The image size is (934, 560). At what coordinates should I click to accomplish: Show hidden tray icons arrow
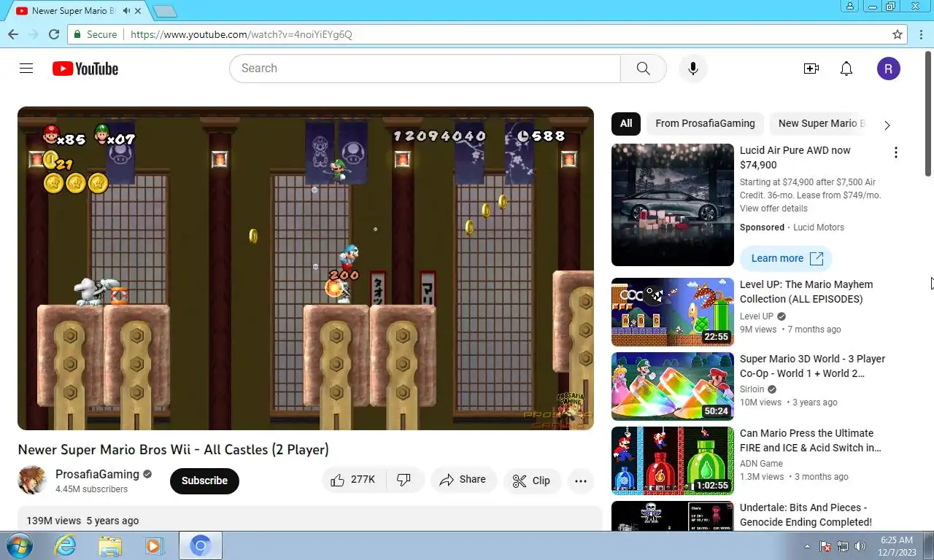[807, 546]
